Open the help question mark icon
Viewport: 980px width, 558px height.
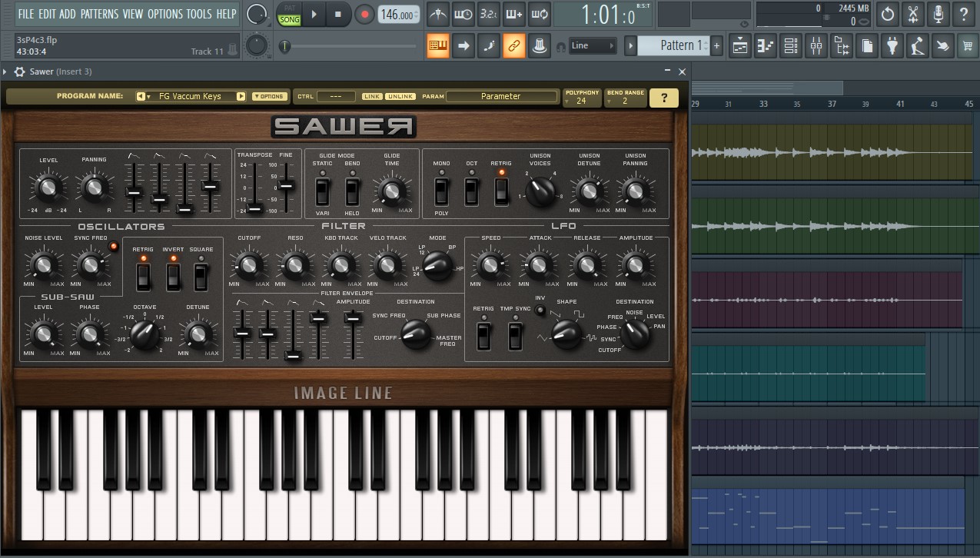coord(964,14)
